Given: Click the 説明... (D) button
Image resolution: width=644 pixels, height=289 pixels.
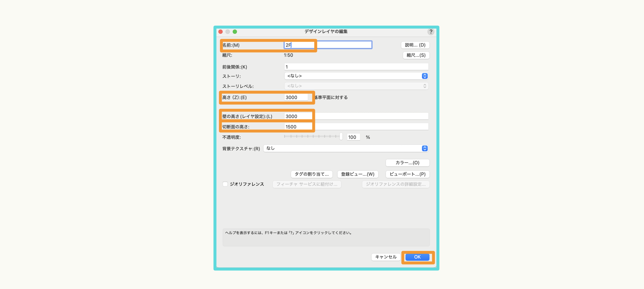Looking at the screenshot, I should [x=415, y=45].
